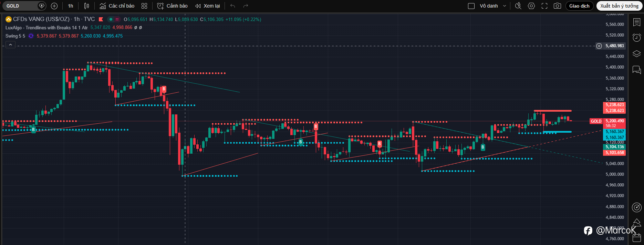The height and width of the screenshot is (245, 644).
Task: Click the purple refresh icon beside Swing
Action: click(31, 36)
